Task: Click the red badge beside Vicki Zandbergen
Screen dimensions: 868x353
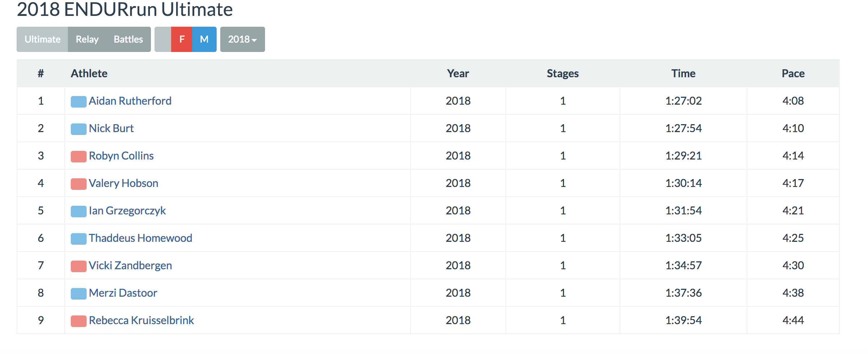Action: 78,266
